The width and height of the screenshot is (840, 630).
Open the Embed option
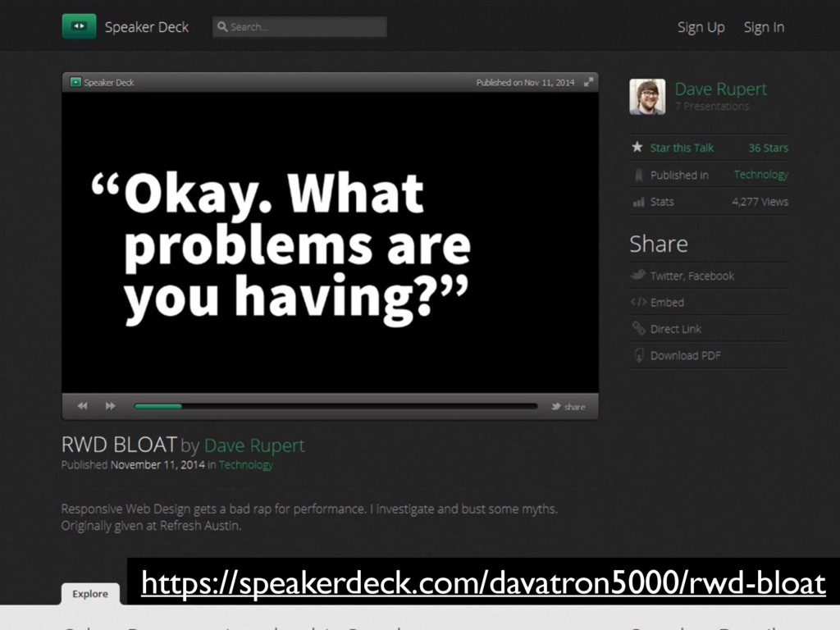click(x=667, y=303)
